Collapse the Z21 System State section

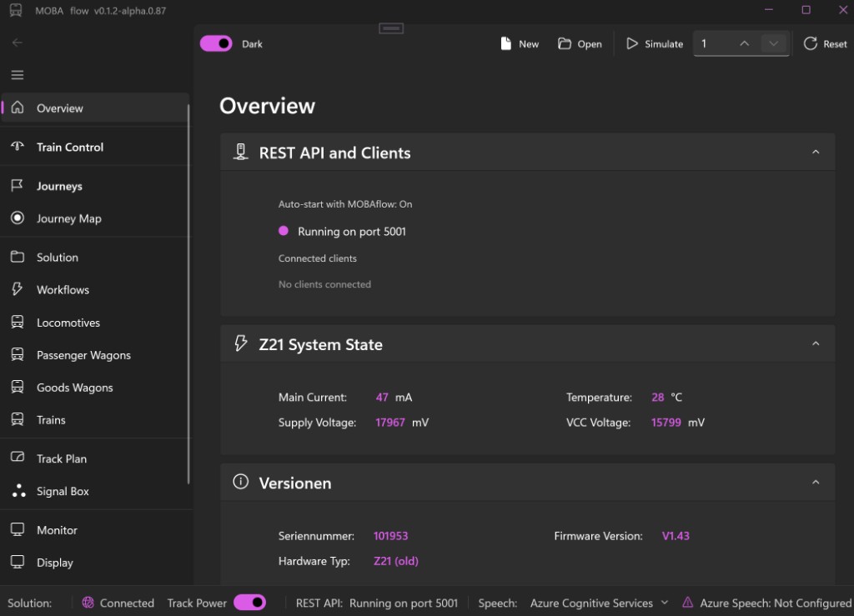pyautogui.click(x=816, y=343)
